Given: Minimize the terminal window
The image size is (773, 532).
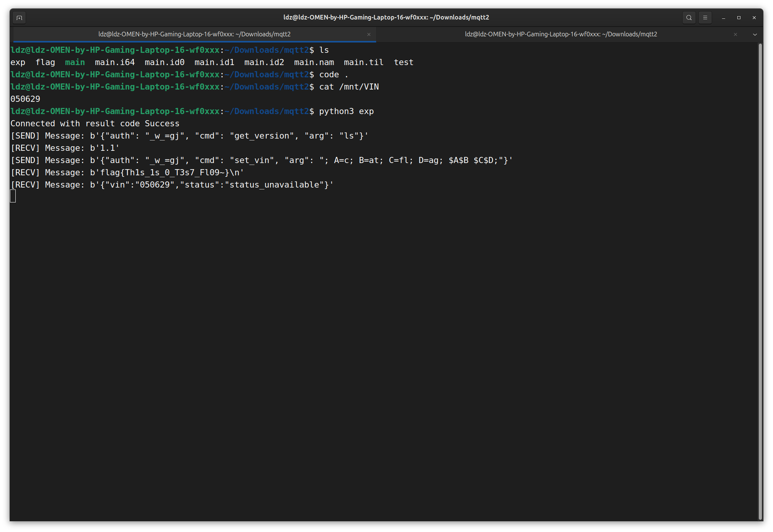Looking at the screenshot, I should tap(723, 18).
